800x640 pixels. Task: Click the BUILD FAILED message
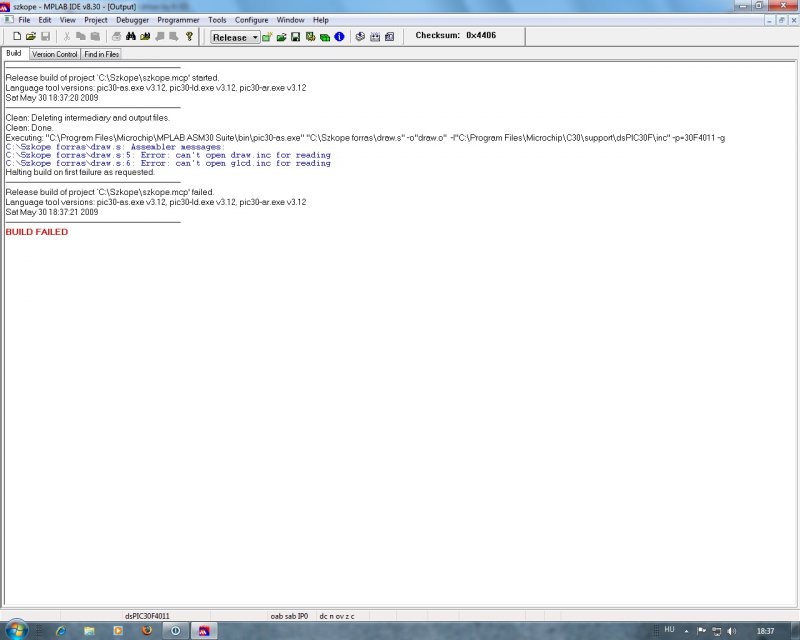point(37,232)
